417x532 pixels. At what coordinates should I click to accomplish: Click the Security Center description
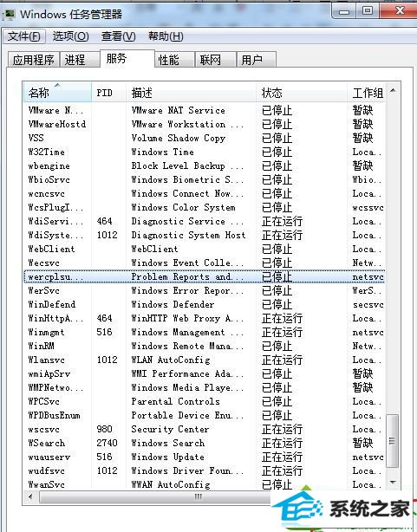(x=170, y=430)
